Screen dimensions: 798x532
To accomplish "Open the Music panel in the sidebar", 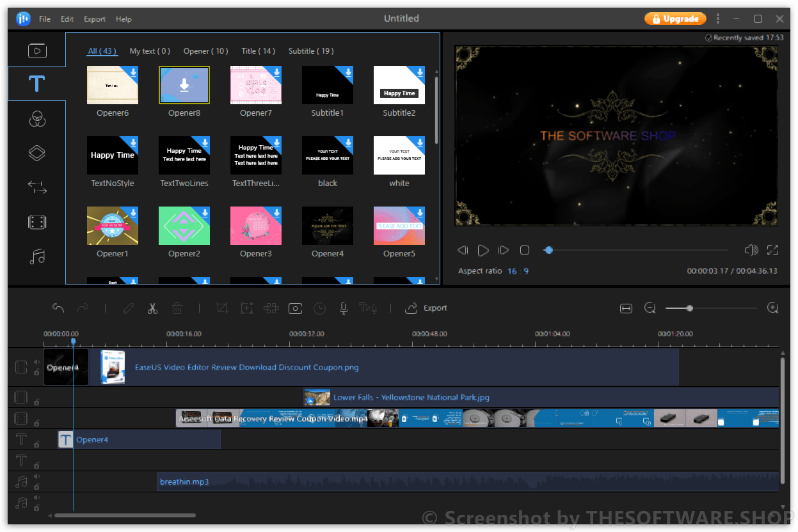I will (x=36, y=256).
